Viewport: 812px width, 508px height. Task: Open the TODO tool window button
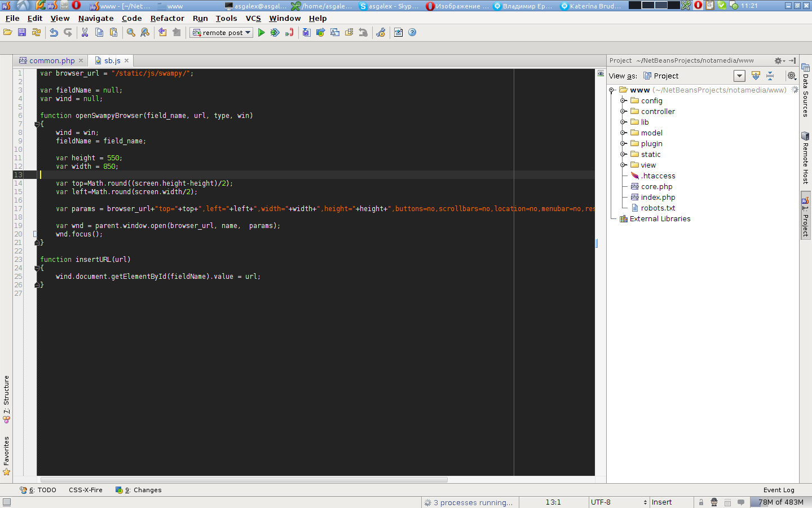coord(38,490)
